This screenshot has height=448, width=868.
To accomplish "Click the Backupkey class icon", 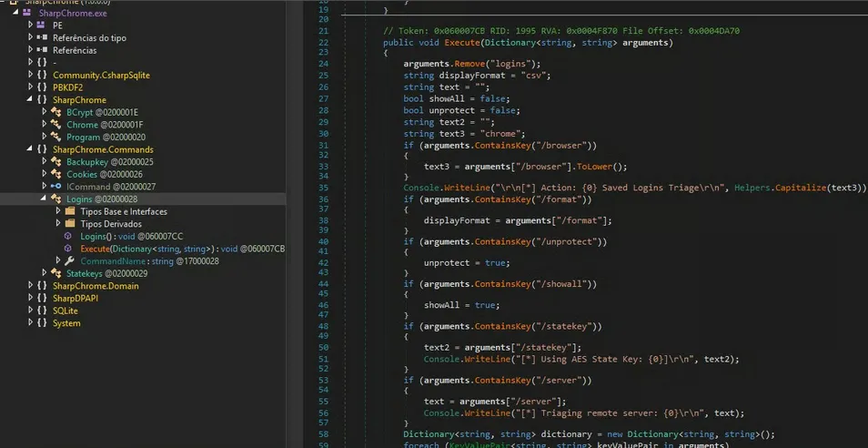I will (56, 162).
